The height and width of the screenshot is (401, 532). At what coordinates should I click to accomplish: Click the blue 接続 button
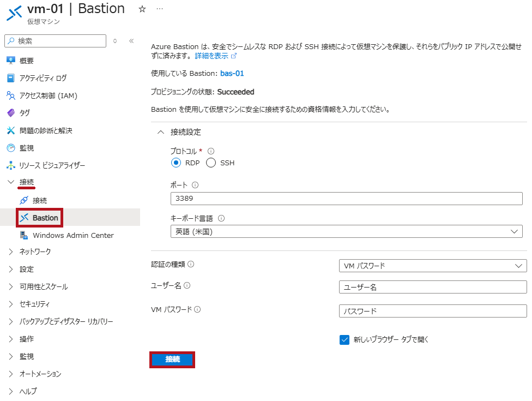pyautogui.click(x=172, y=359)
